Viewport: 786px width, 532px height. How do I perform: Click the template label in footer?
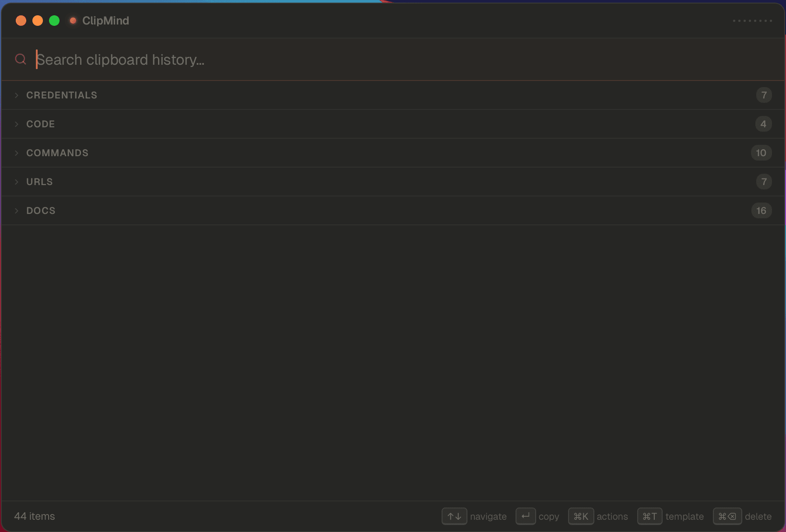(x=684, y=517)
